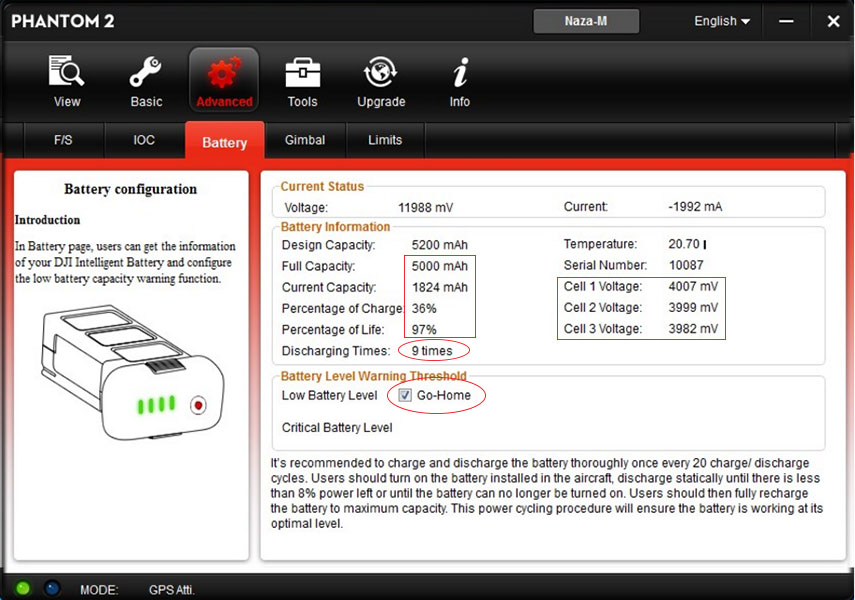
Task: Click the Cell 2 Voltage value 3999 mV
Action: 693,308
